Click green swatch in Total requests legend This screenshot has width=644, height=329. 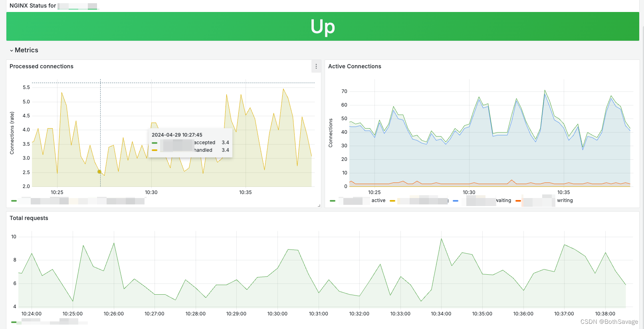pyautogui.click(x=14, y=322)
